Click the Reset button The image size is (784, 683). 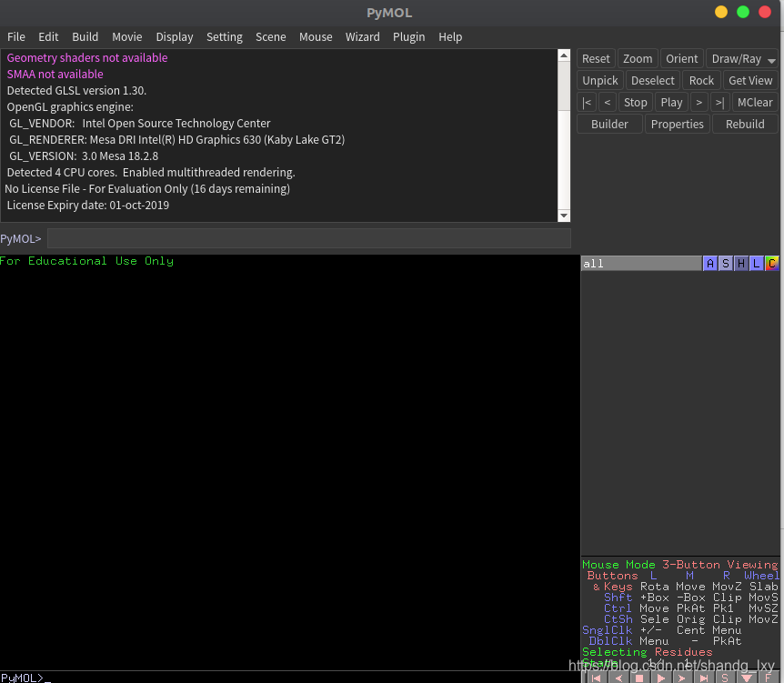[x=596, y=59]
